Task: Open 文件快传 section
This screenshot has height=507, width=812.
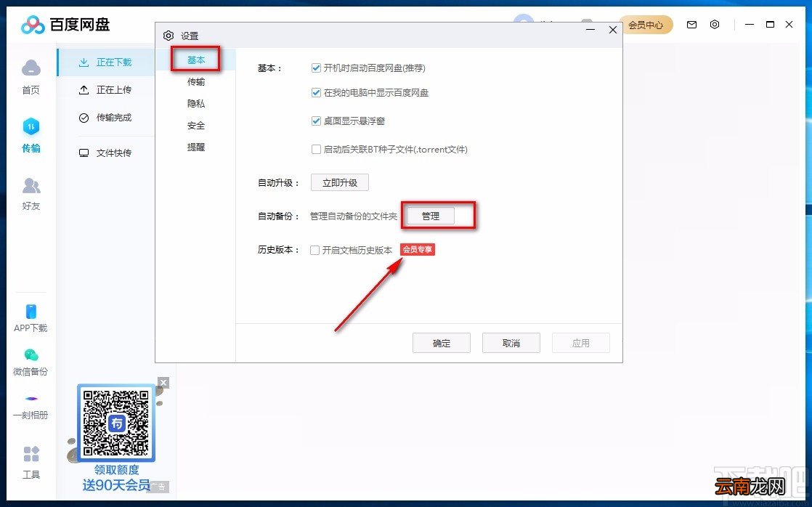Action: coord(105,153)
